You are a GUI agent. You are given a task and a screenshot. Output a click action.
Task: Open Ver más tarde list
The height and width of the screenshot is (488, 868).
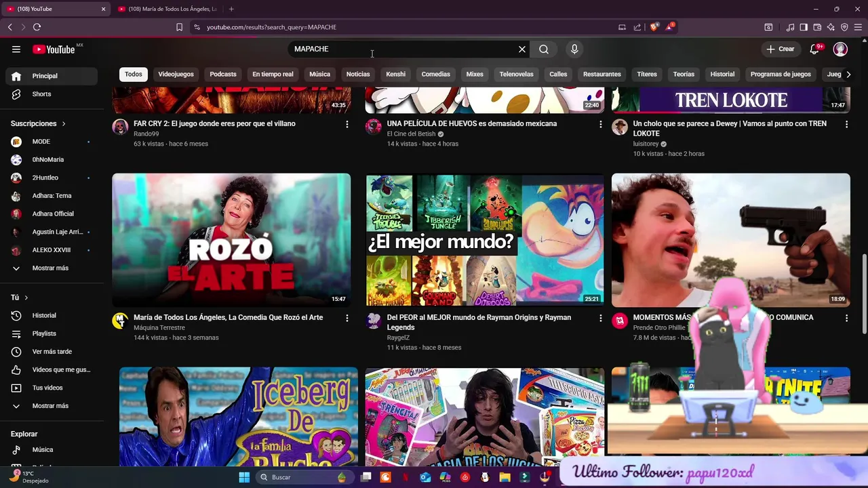pyautogui.click(x=52, y=352)
